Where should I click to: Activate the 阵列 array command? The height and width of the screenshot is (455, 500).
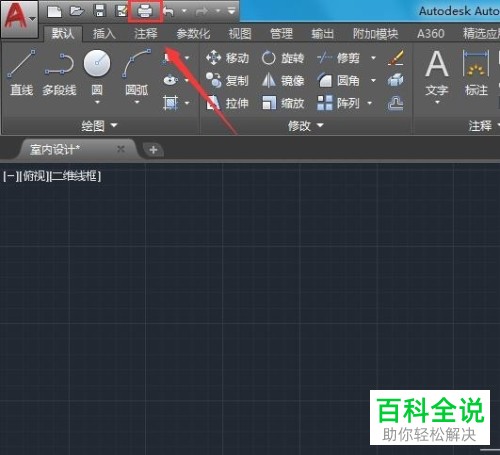click(338, 103)
